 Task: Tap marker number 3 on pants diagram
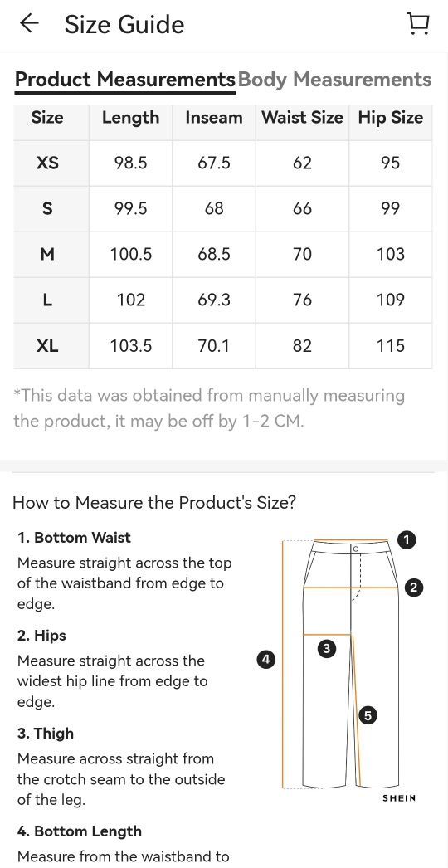point(327,649)
